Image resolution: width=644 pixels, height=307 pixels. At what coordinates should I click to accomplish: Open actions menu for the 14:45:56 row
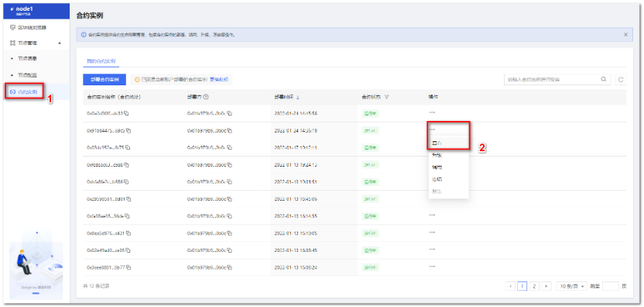click(432, 112)
